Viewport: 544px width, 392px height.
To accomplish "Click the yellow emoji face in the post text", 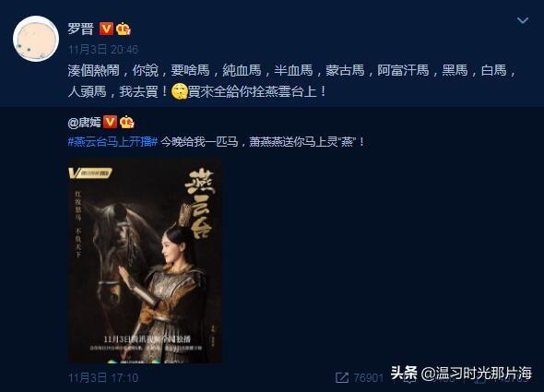I will pyautogui.click(x=180, y=91).
